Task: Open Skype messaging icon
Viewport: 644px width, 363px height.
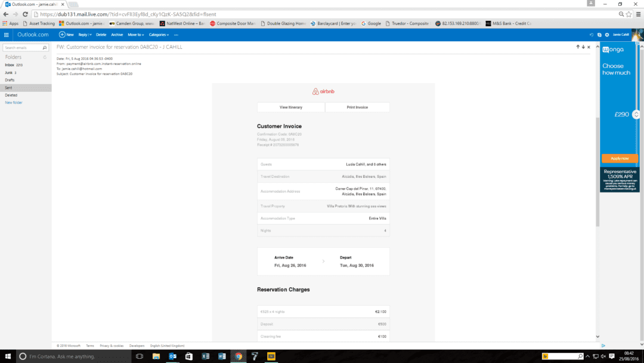Action: pyautogui.click(x=599, y=35)
